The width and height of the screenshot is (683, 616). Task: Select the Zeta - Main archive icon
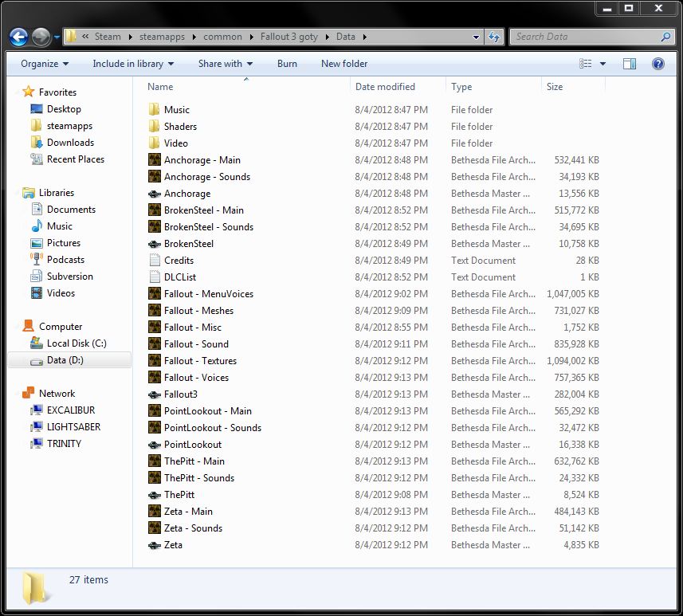pos(154,511)
